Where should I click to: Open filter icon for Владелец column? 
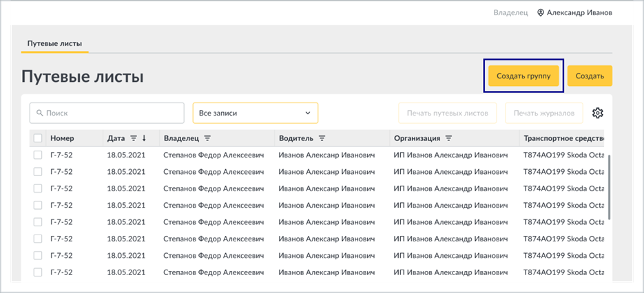point(207,138)
